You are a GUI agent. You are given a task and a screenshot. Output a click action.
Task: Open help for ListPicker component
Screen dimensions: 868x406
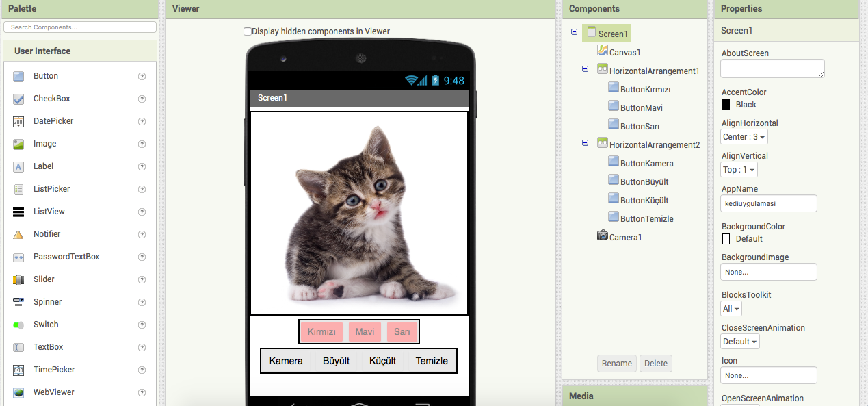coord(142,190)
